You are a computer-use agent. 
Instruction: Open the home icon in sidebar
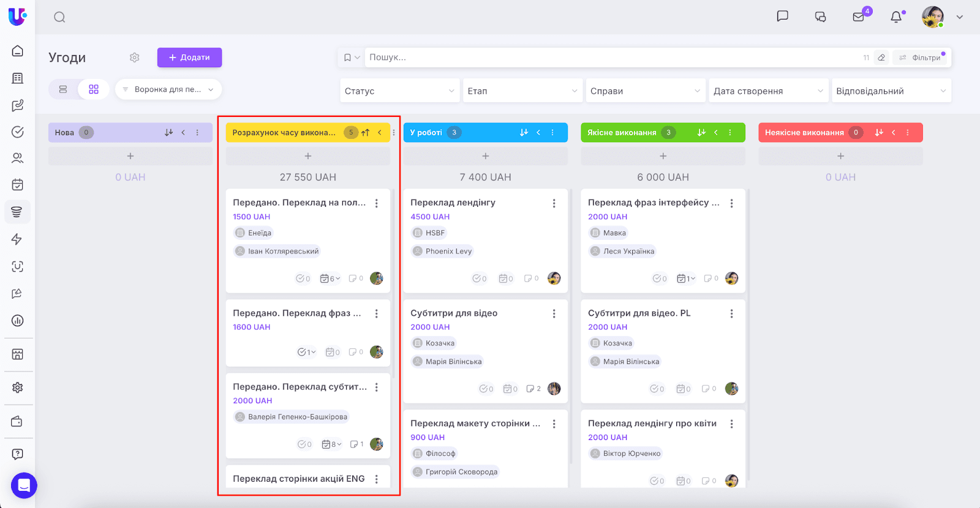(x=18, y=51)
